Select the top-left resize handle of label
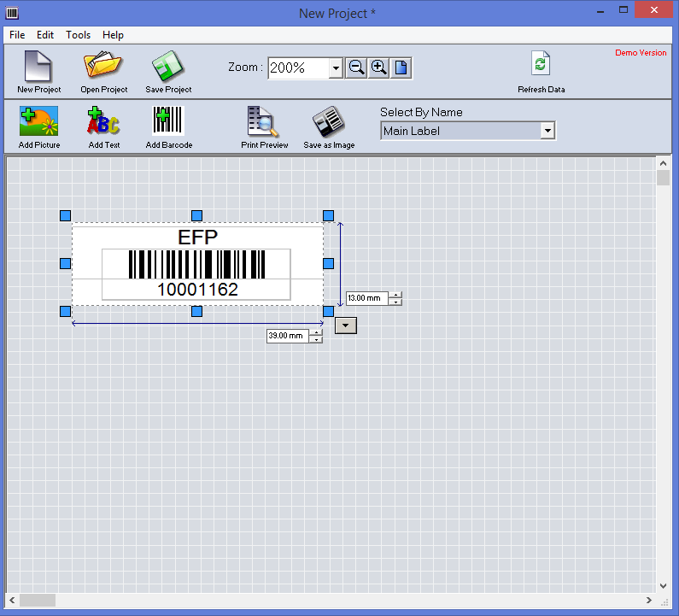This screenshot has height=616, width=679. (x=66, y=216)
